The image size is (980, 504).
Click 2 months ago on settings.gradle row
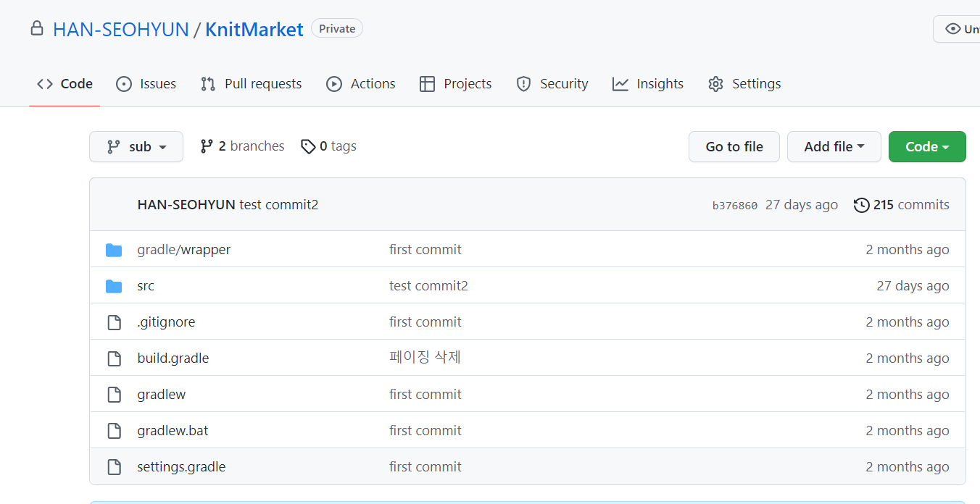tap(908, 467)
